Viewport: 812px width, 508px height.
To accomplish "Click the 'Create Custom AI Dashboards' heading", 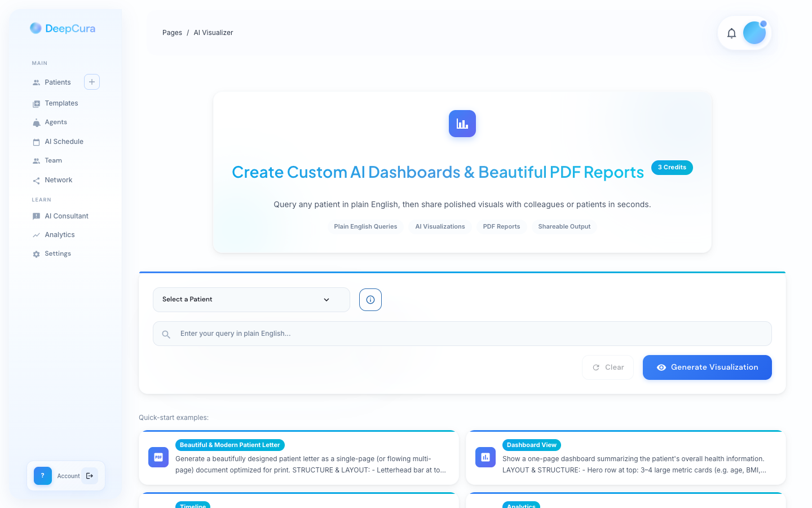I will coord(438,172).
